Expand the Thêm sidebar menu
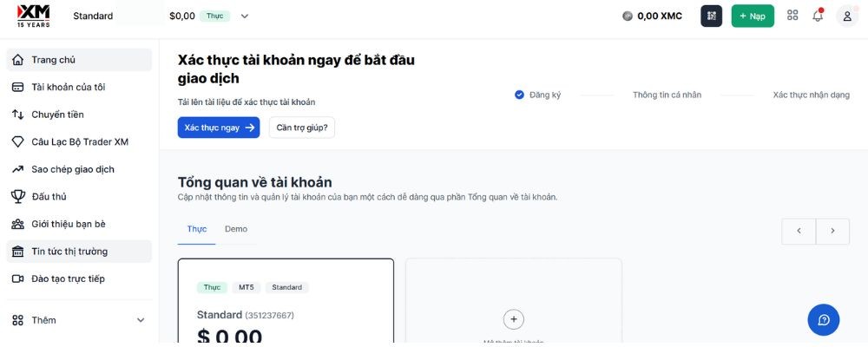The image size is (868, 347). pos(141,320)
